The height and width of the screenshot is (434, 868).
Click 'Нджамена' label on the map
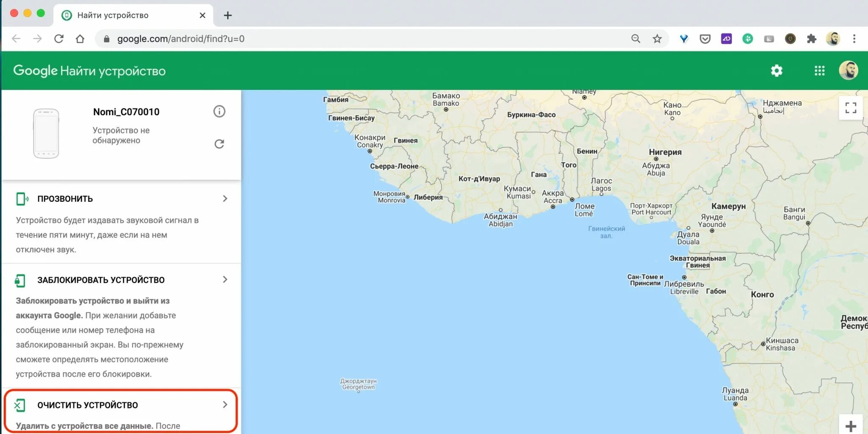click(782, 103)
